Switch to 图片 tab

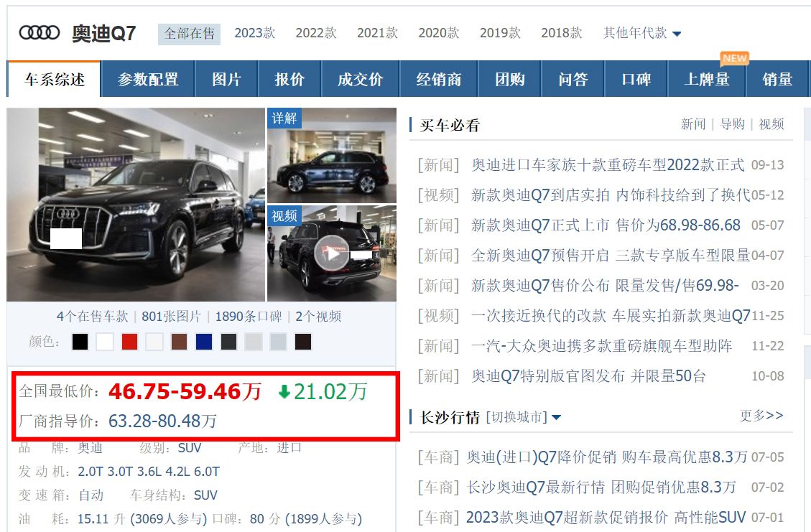[x=226, y=79]
